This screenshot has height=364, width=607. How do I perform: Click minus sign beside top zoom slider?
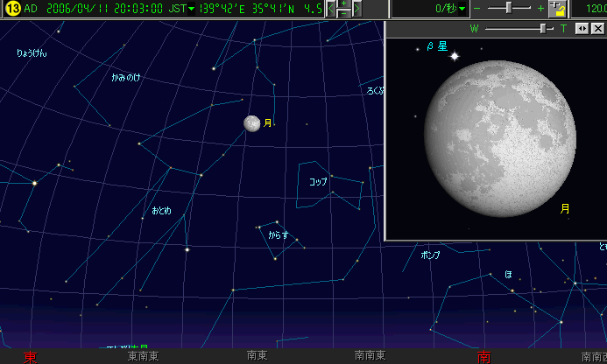[x=477, y=8]
